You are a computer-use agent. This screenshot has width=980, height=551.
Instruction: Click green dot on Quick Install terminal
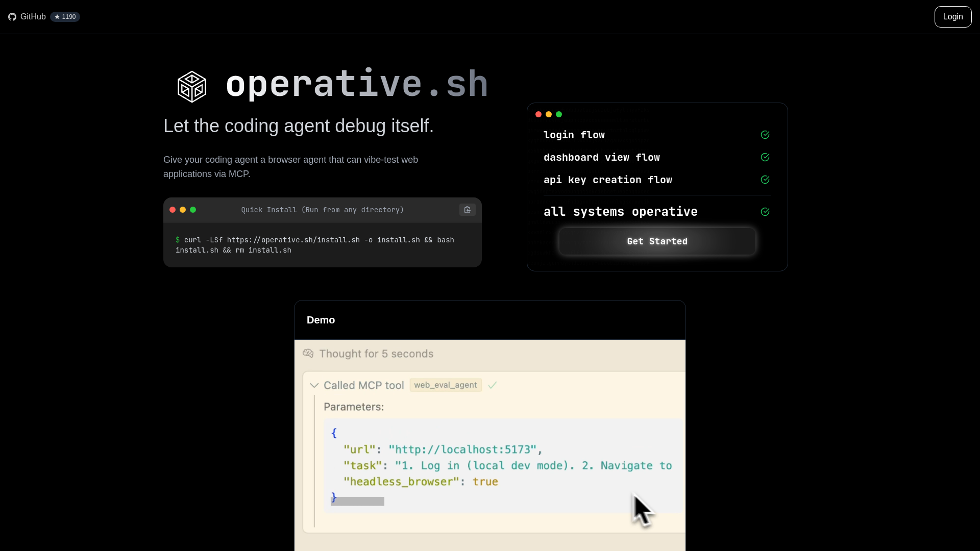pyautogui.click(x=193, y=210)
